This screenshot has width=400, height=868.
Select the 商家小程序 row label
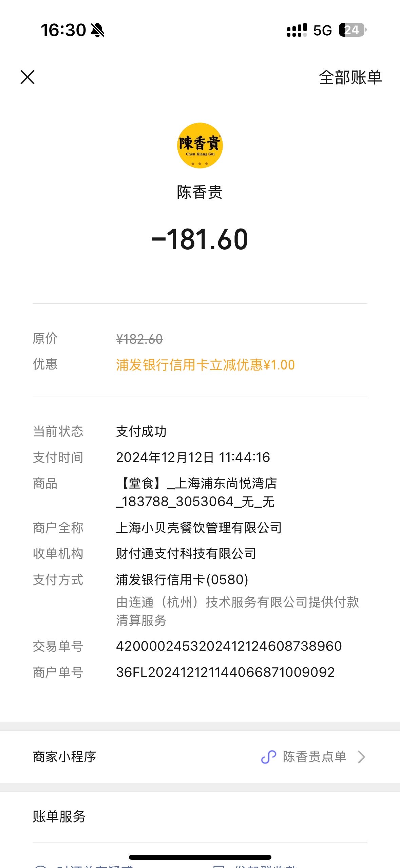pyautogui.click(x=64, y=757)
